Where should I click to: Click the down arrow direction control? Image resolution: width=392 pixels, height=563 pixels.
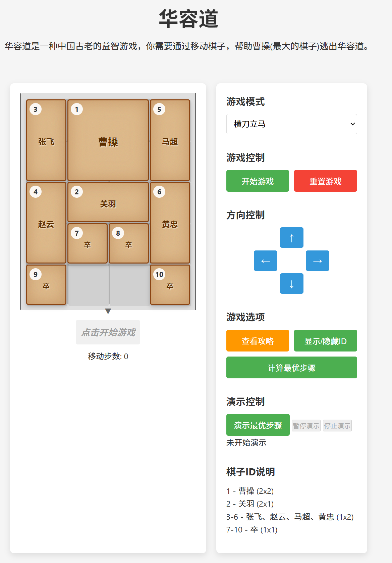click(291, 284)
